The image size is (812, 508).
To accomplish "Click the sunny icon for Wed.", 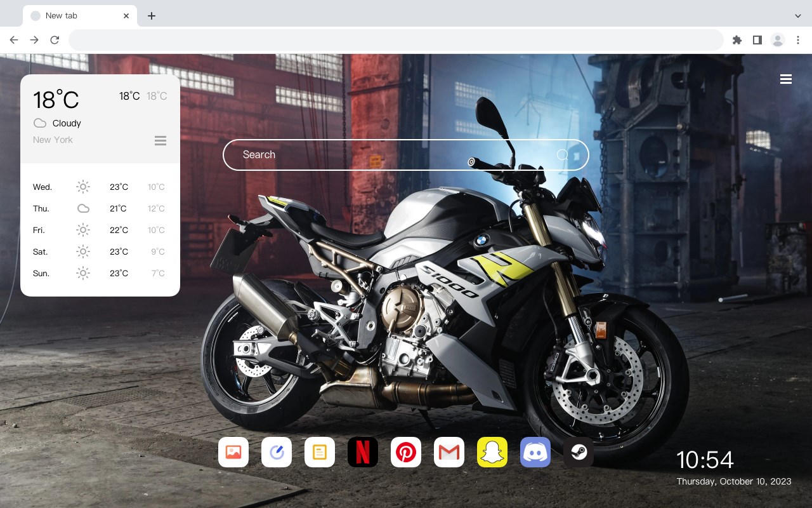I will (83, 187).
